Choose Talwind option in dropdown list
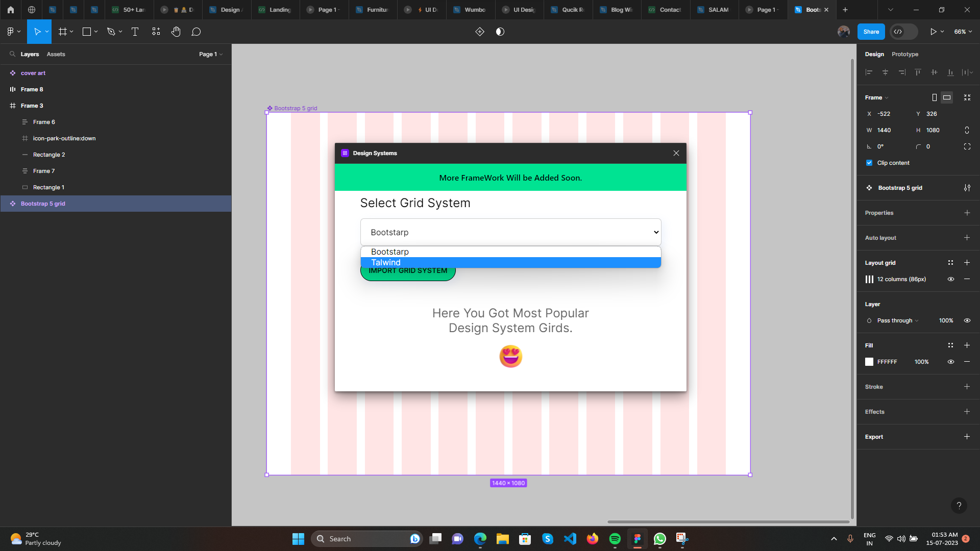 (510, 262)
